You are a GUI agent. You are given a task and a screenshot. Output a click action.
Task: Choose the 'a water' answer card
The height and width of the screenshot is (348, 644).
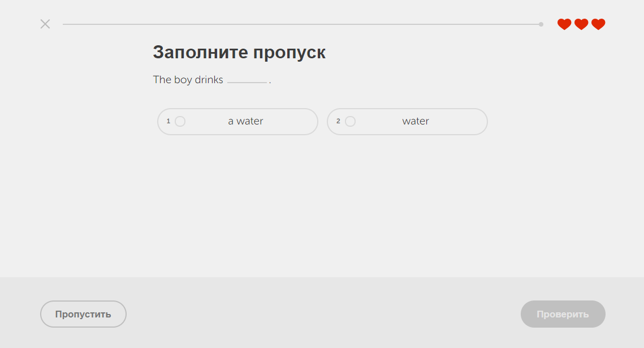pyautogui.click(x=237, y=121)
